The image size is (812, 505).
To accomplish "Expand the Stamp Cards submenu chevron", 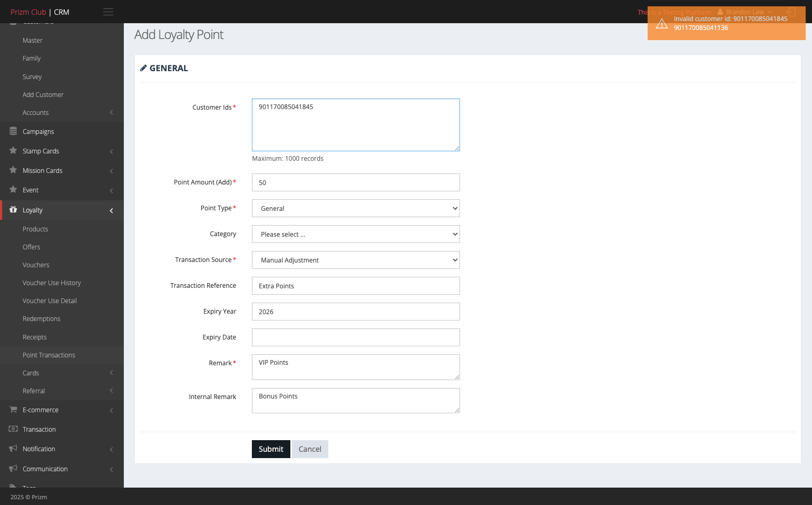I will click(x=111, y=151).
